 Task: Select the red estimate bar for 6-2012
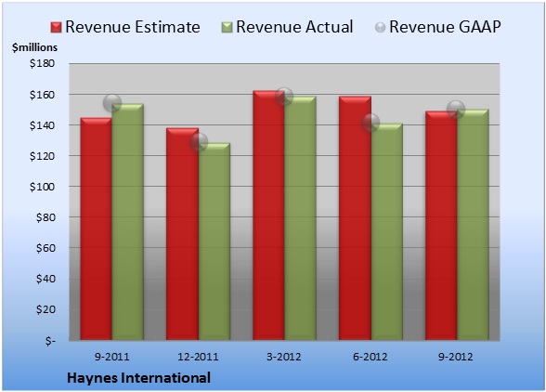click(355, 218)
